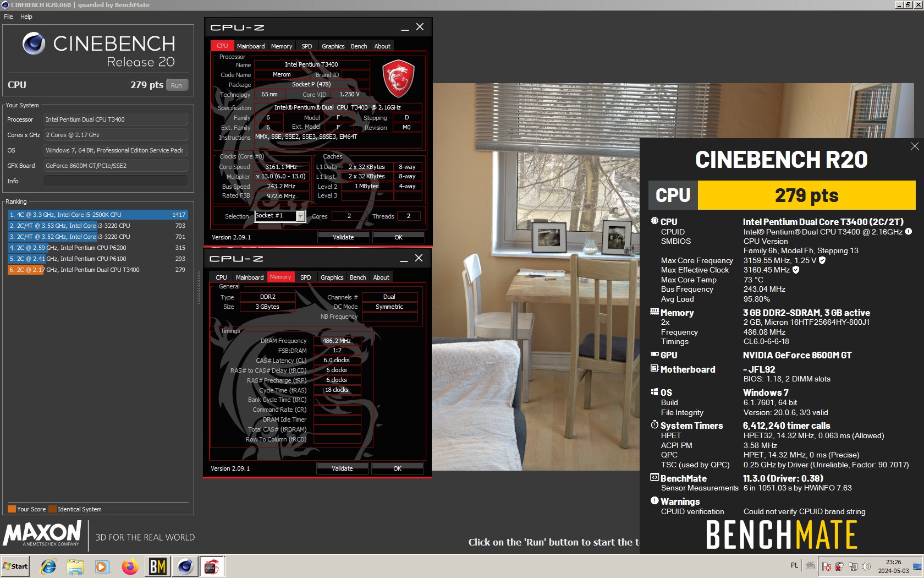Select ranking row Intel Pentium Dual CPU T3400
This screenshot has height=578, width=924.
[97, 270]
